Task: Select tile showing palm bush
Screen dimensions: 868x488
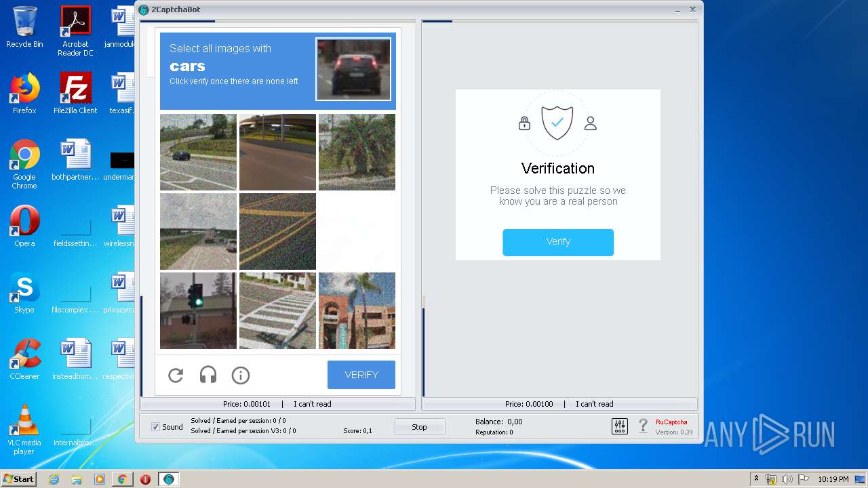Action: click(357, 152)
